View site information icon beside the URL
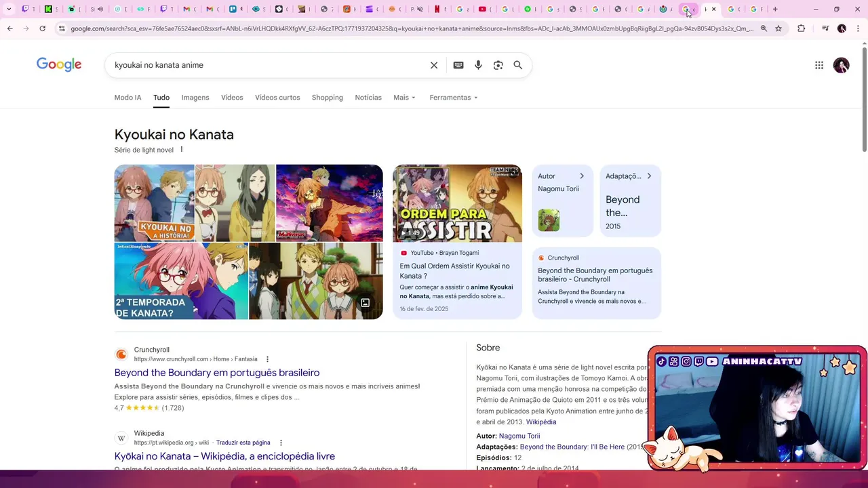This screenshot has height=488, width=868. point(62,28)
